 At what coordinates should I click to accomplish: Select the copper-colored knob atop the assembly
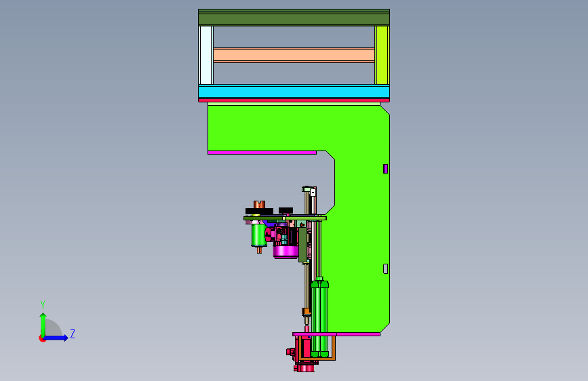tap(259, 204)
